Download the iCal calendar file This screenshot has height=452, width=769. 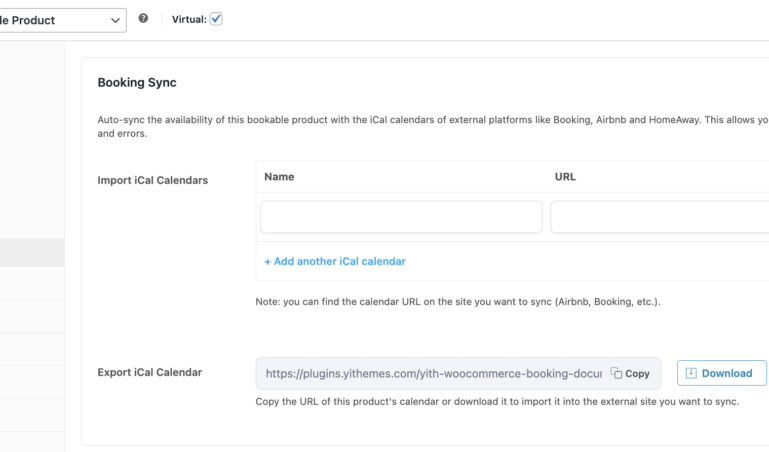click(721, 373)
